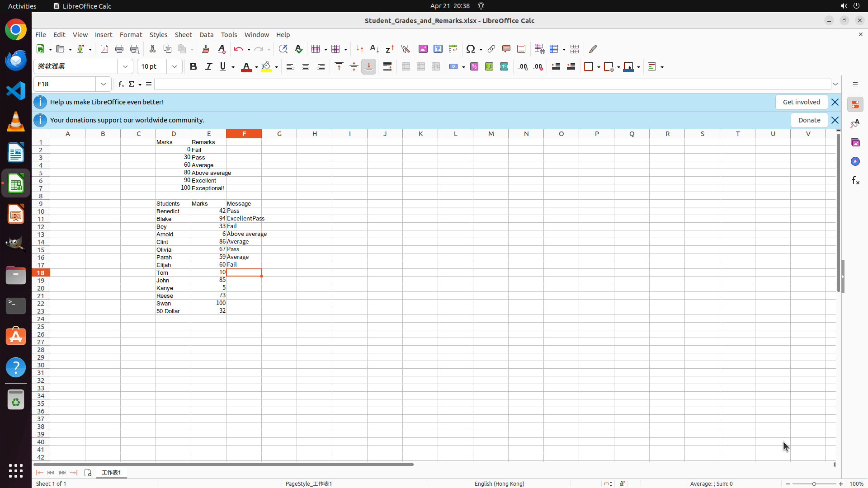
Task: Click the Sort Ascending icon
Action: [x=374, y=49]
